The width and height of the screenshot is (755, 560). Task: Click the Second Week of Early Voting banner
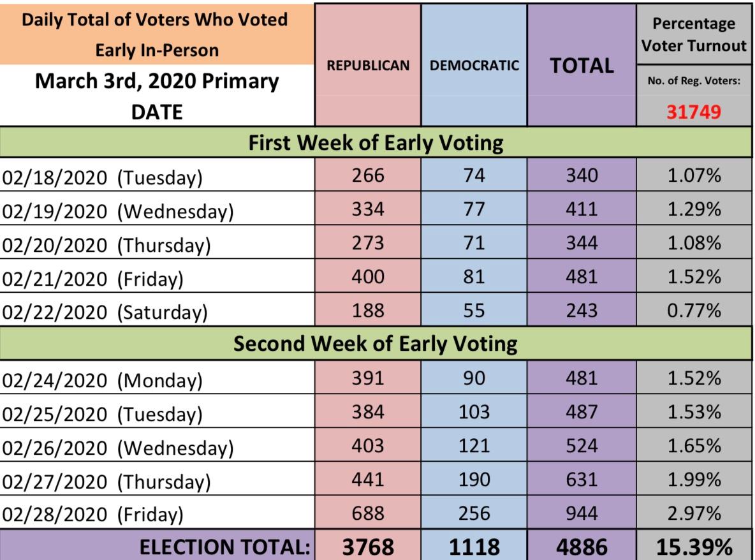tap(376, 344)
